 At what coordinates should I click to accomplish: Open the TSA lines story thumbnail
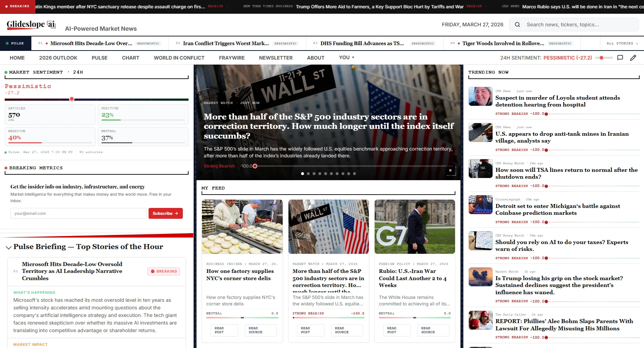click(481, 169)
